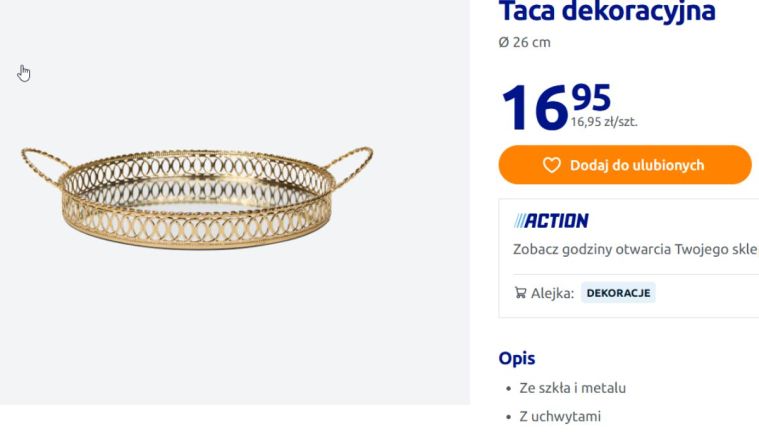
Task: Click the Action store logo
Action: coord(551,221)
